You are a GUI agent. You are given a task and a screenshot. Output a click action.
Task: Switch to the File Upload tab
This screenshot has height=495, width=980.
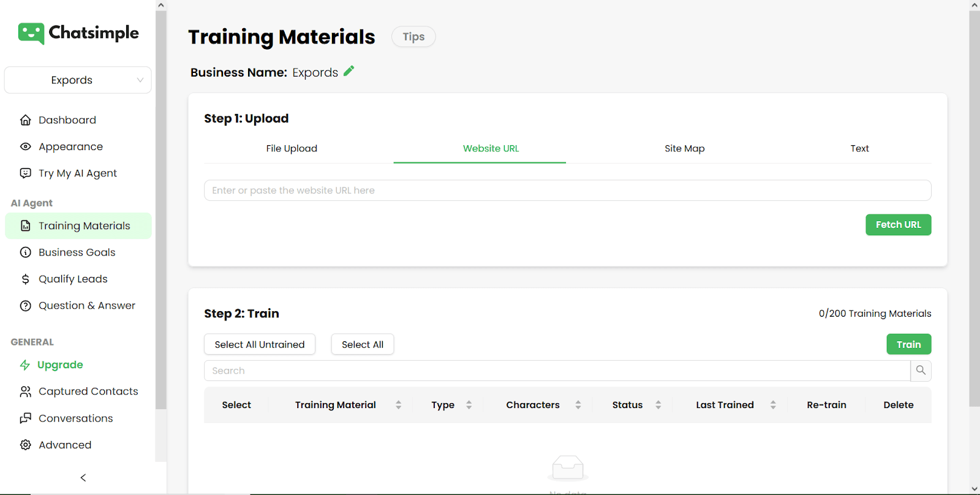click(292, 148)
